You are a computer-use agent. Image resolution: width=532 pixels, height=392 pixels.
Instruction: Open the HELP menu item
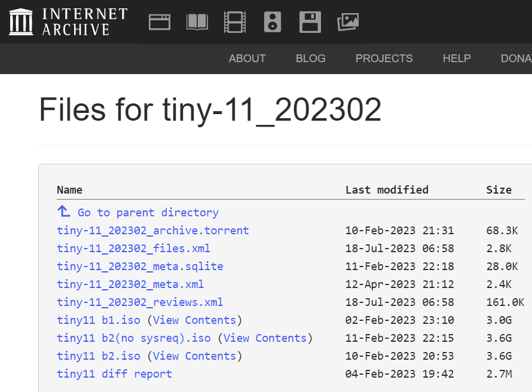(457, 59)
